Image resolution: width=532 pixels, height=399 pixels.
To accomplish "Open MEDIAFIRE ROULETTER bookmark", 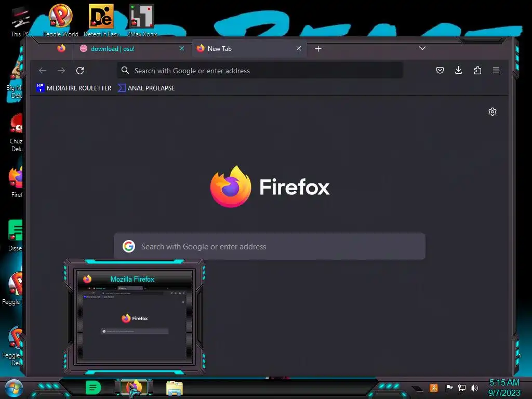I will [74, 88].
